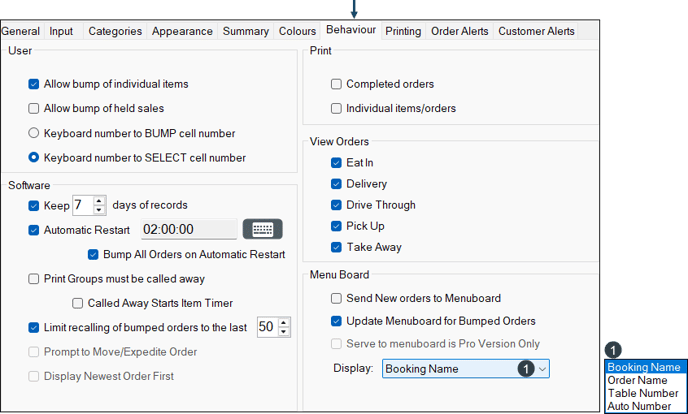The width and height of the screenshot is (688, 414).
Task: Enable printing of Completed orders
Action: [336, 84]
